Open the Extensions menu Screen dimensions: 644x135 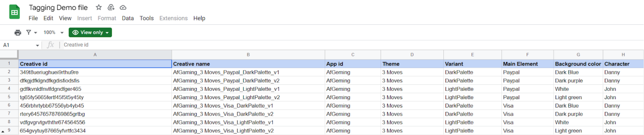173,18
